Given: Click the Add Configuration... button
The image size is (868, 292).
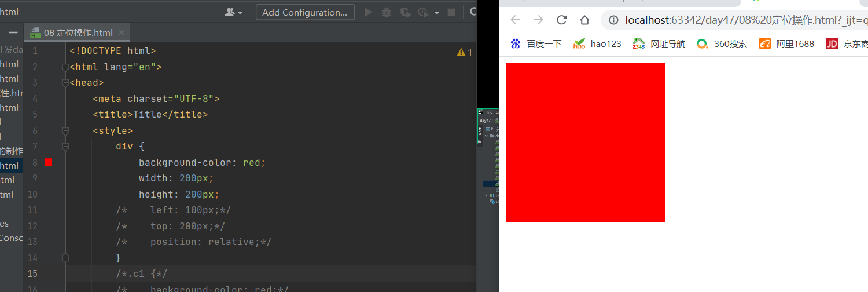Looking at the screenshot, I should [x=305, y=12].
